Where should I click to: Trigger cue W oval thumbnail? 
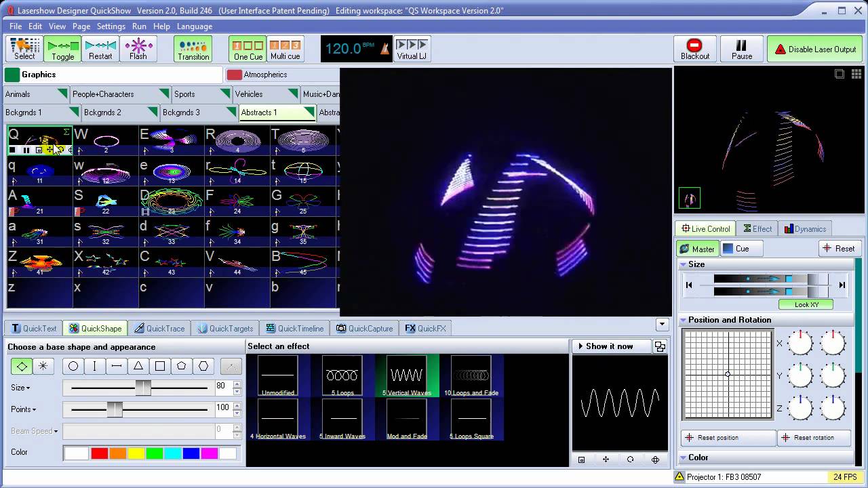click(x=106, y=141)
